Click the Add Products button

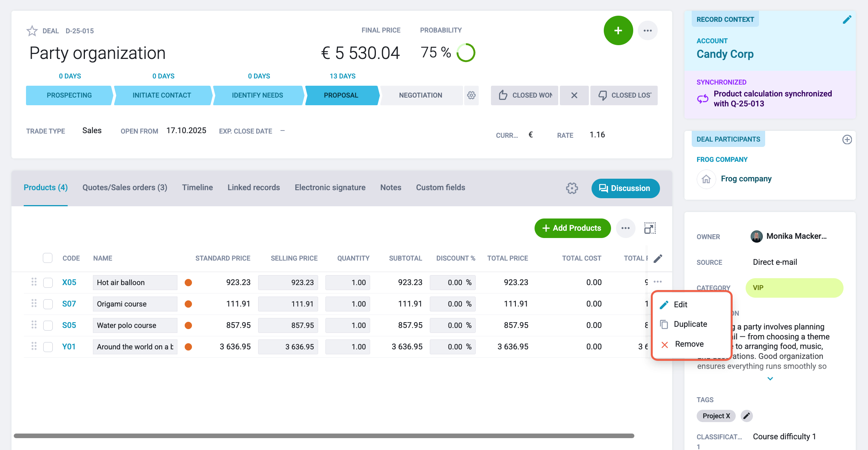click(572, 228)
